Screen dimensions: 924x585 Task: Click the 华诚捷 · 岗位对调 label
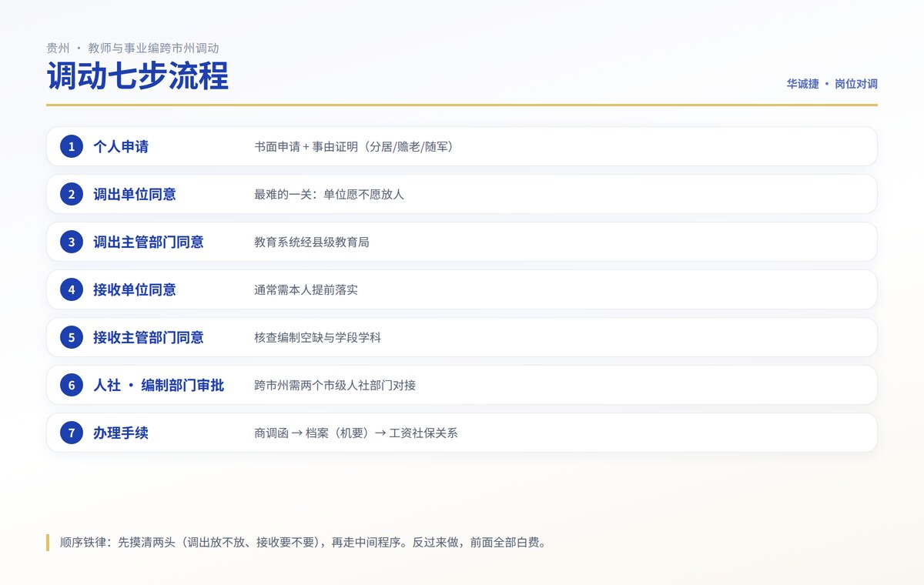tap(832, 84)
